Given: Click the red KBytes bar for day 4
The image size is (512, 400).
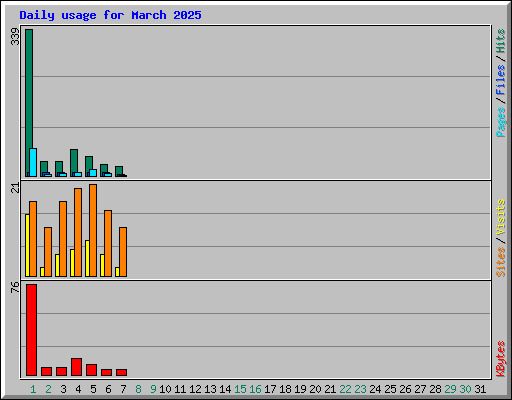Looking at the screenshot, I should [76, 367].
